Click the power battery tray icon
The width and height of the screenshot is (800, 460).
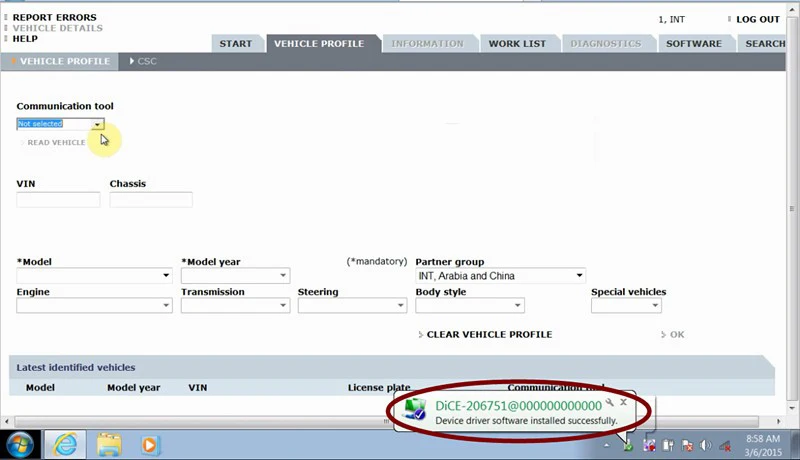pyautogui.click(x=668, y=445)
